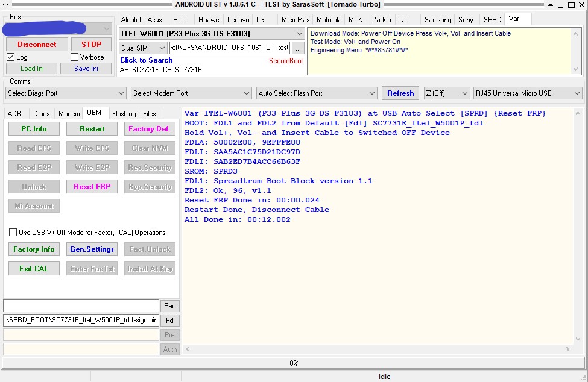
Task: Open the Huawei tab
Action: 209,20
